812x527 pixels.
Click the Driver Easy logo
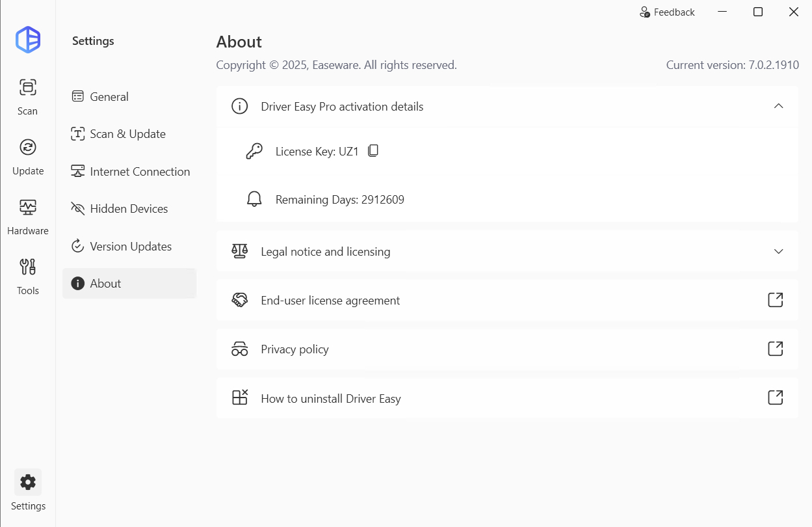[28, 40]
